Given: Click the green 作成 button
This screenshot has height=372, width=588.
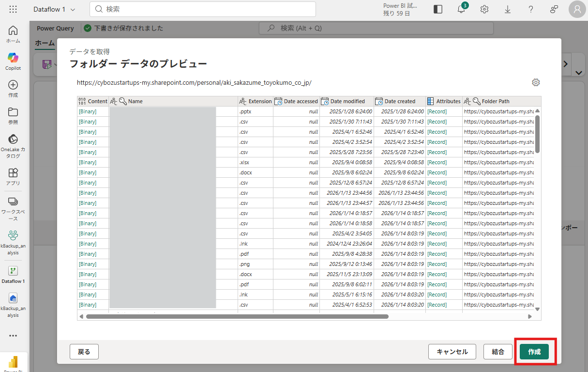Looking at the screenshot, I should (534, 352).
